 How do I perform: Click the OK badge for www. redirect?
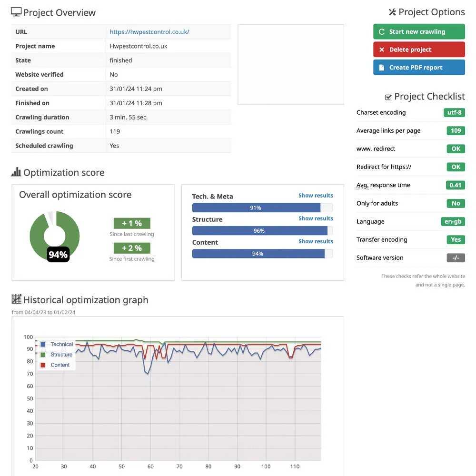coord(456,149)
